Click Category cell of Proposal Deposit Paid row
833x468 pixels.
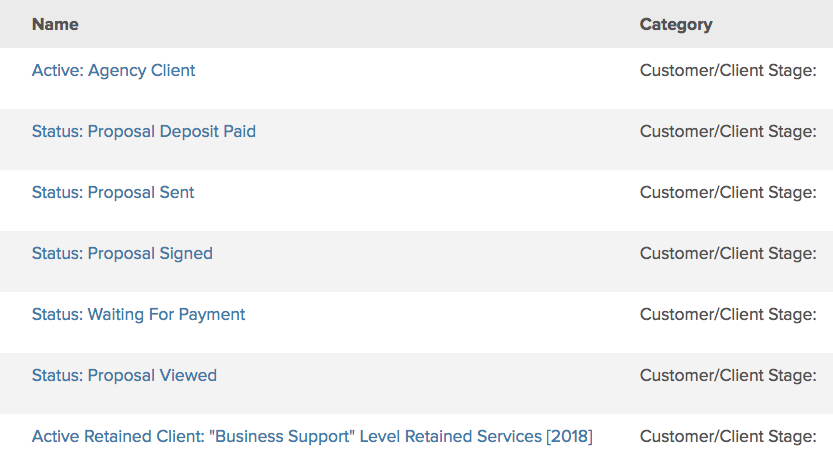[x=728, y=131]
